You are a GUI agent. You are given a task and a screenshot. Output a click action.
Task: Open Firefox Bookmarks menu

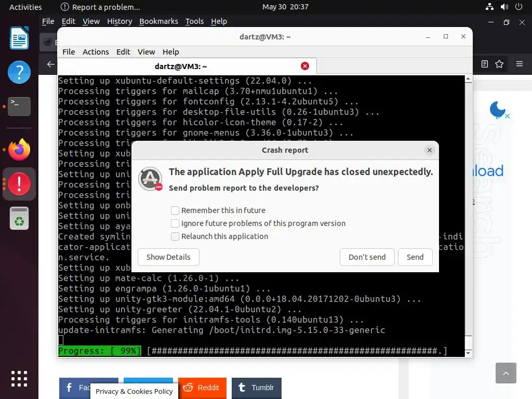tap(158, 21)
